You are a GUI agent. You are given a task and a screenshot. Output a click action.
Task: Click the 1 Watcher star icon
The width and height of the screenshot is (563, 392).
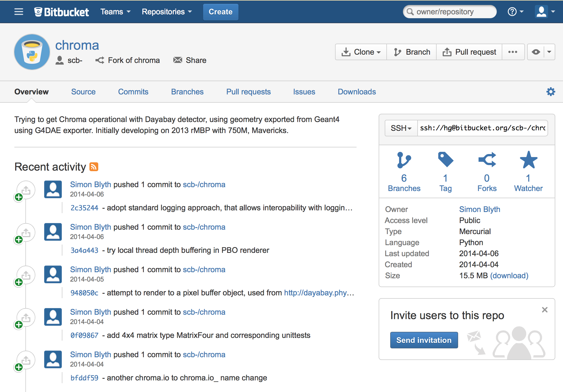click(x=529, y=160)
